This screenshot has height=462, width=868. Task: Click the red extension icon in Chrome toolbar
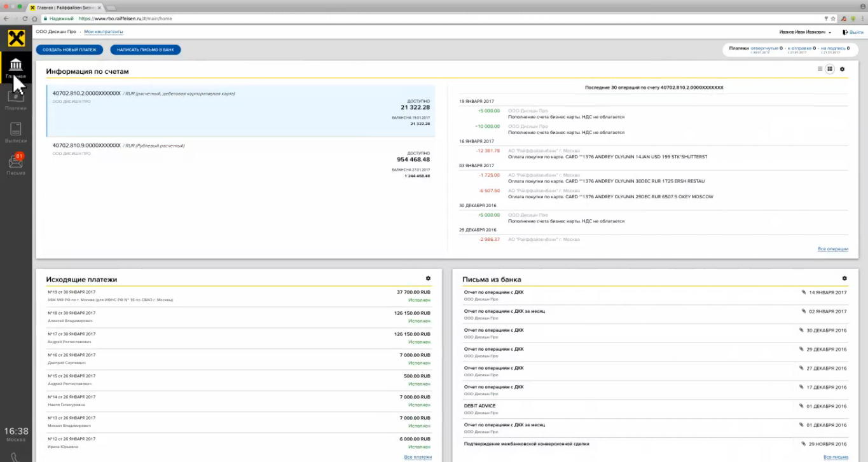(843, 19)
